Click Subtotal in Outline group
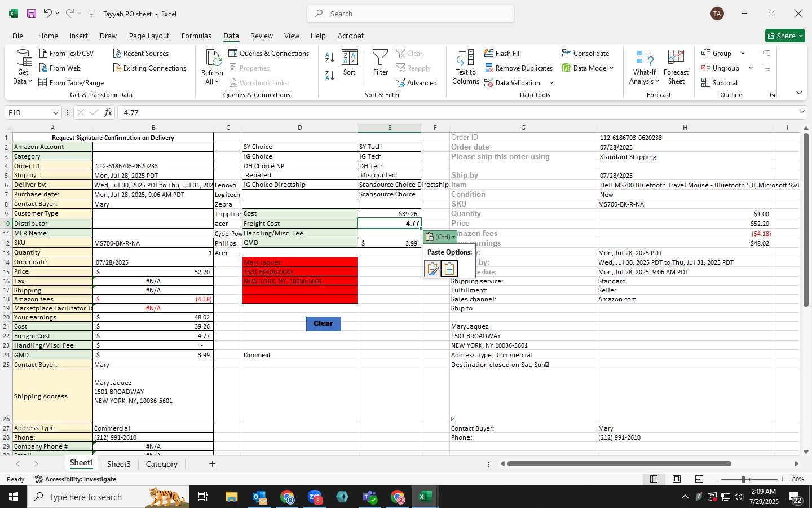The width and height of the screenshot is (812, 508). [720, 82]
